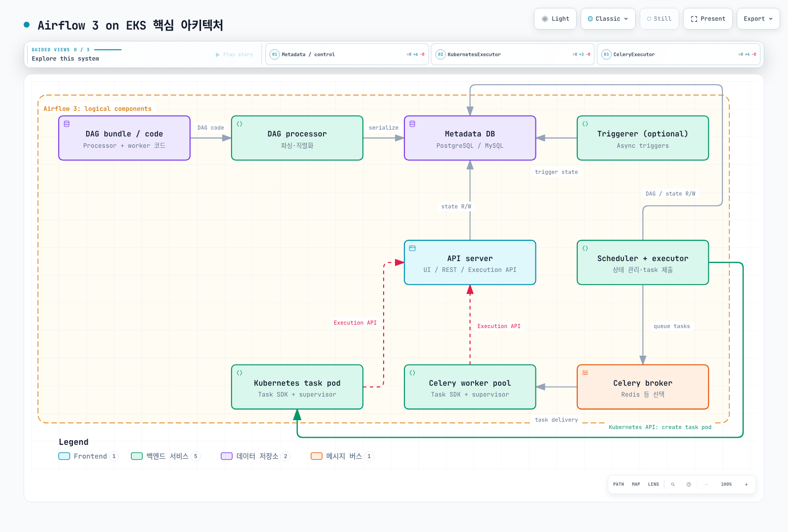Toggle LENS mode

click(654, 484)
